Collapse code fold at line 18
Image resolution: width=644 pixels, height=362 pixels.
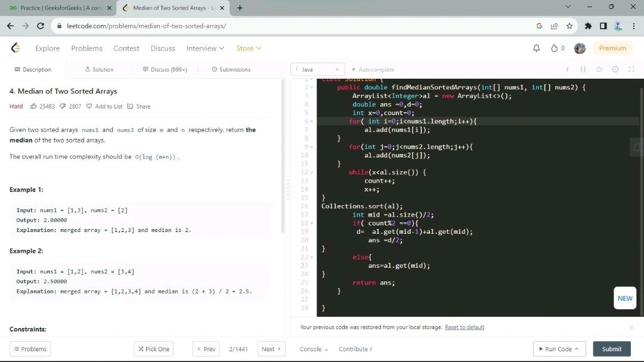tap(312, 224)
